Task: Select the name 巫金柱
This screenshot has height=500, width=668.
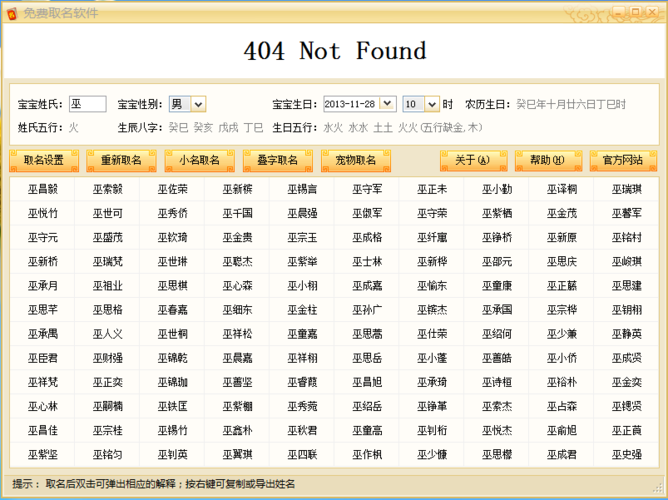Action: (x=302, y=310)
